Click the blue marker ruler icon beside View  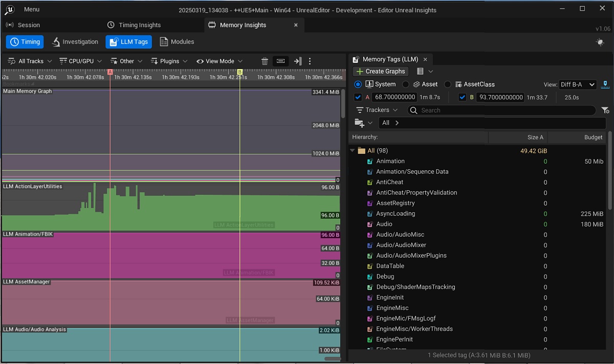[605, 84]
